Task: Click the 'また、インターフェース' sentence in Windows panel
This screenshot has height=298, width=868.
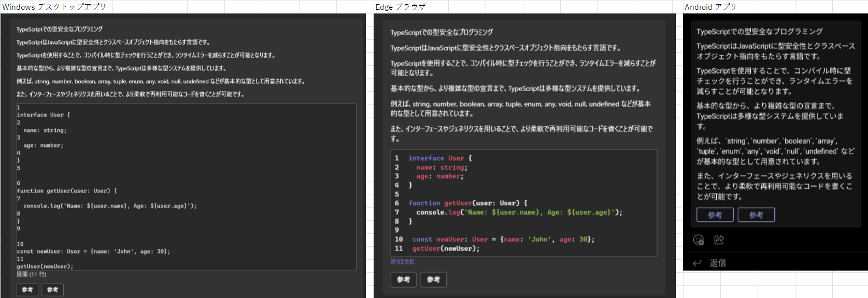Action: pos(130,94)
